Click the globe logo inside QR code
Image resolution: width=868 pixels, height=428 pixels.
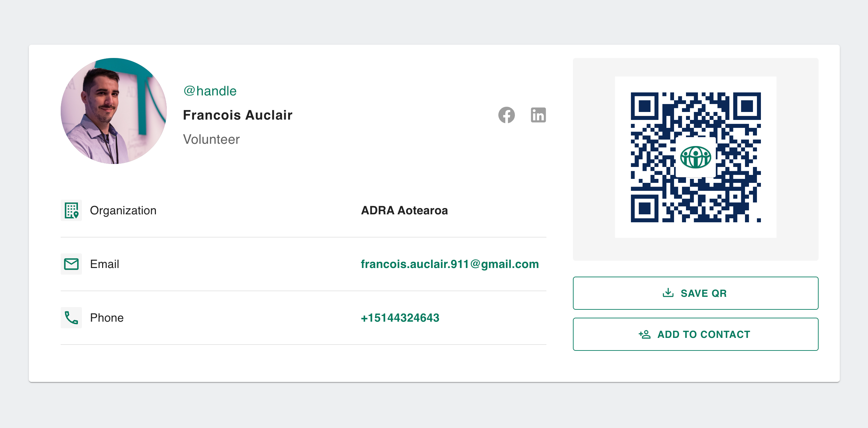(696, 157)
